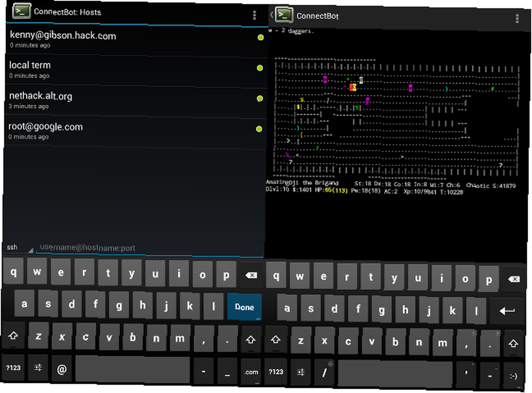
Task: Tap right-side shift key on left keyboard
Action: (x=251, y=339)
